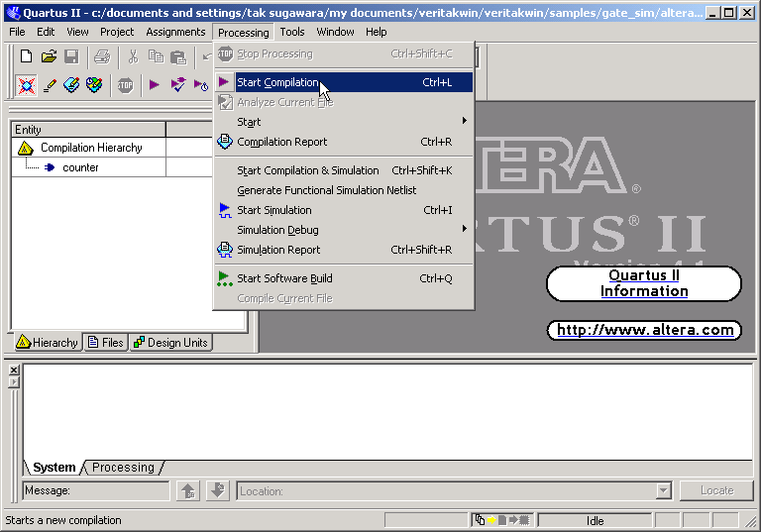
Task: Close the open Processing menu
Action: click(x=243, y=33)
